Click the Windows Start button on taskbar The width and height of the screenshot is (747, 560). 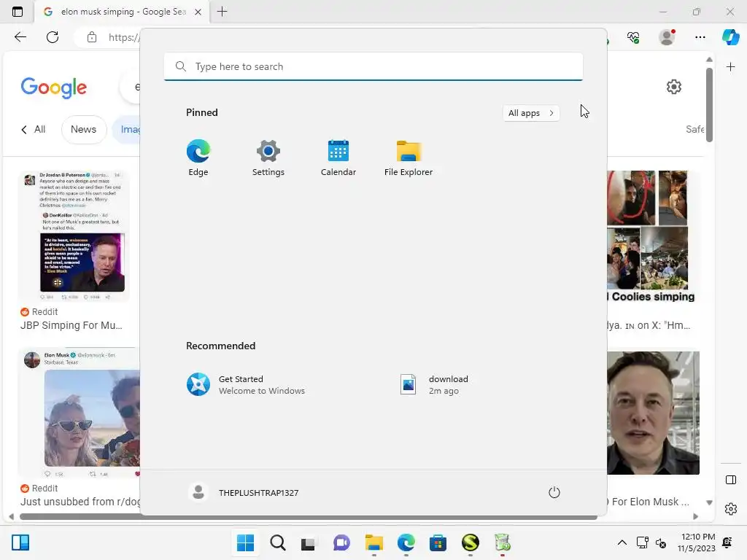[245, 542]
